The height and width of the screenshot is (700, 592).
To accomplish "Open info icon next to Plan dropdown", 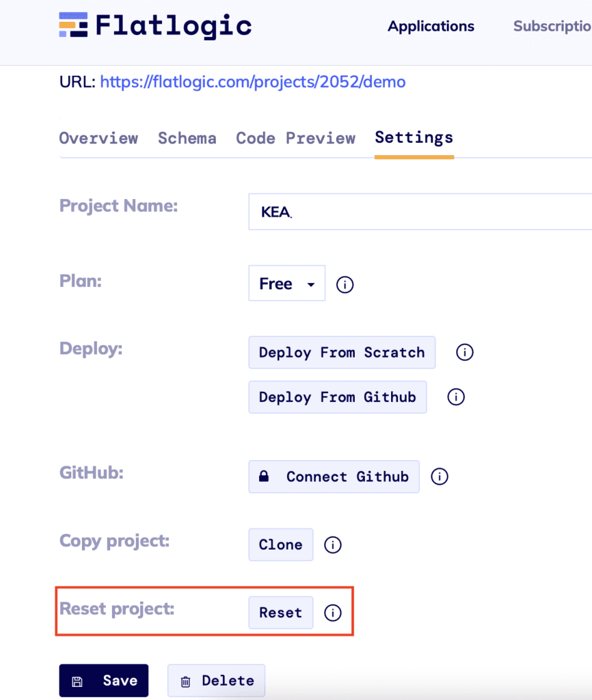I will pyautogui.click(x=345, y=284).
